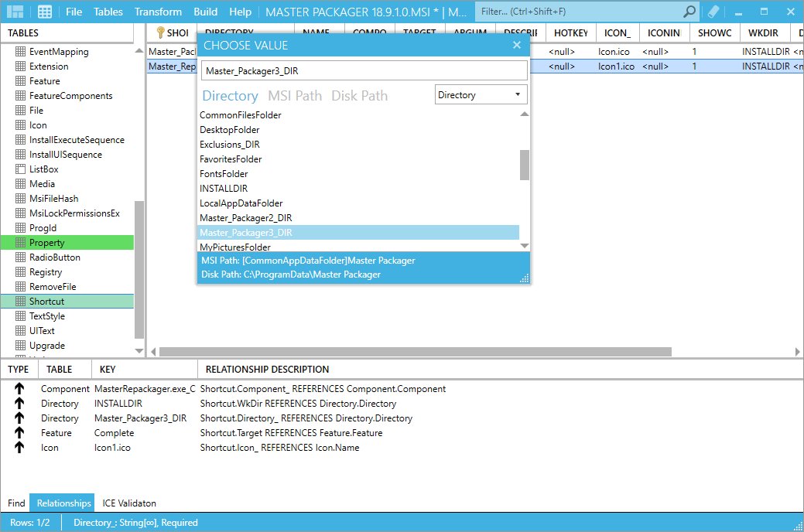Open the Tables menu
The width and height of the screenshot is (804, 532).
pos(108,12)
